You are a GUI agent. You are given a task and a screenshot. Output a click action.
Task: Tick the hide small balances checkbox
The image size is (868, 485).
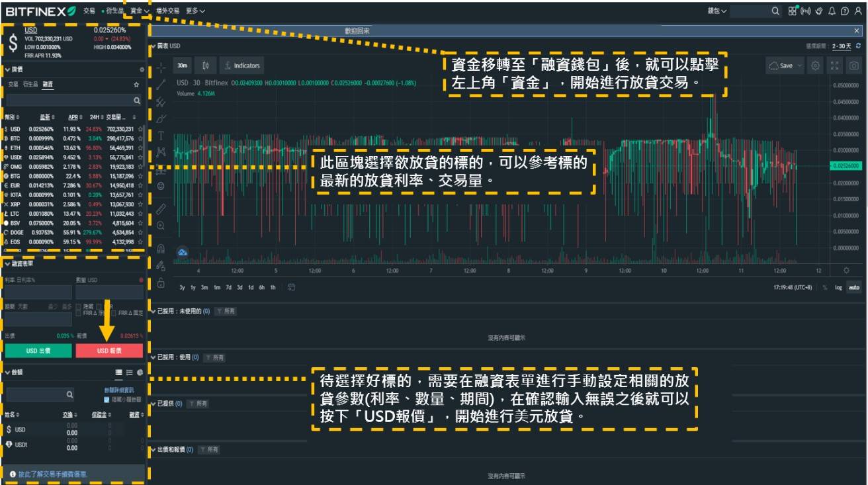pos(107,400)
